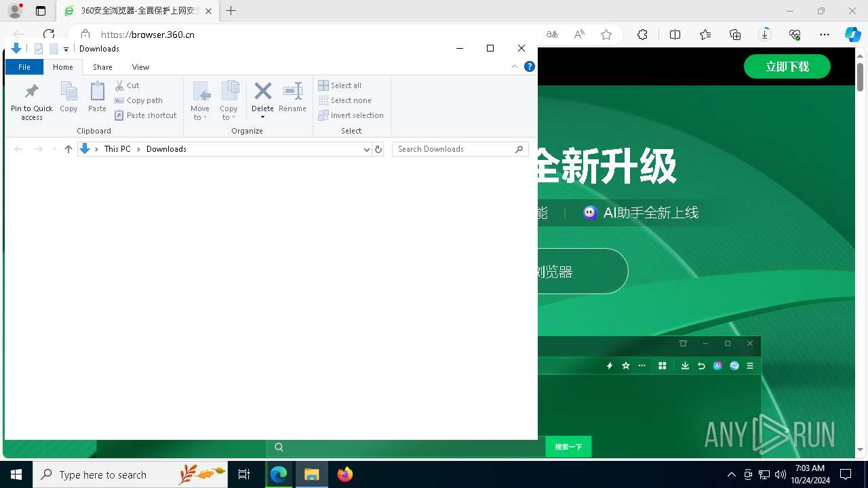Click Select all in ribbon
The width and height of the screenshot is (868, 488).
(340, 85)
